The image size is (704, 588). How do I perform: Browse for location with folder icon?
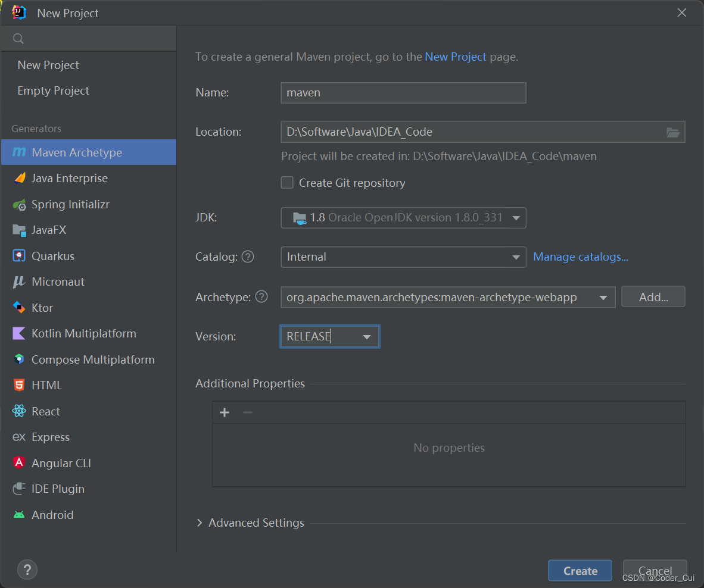tap(672, 132)
